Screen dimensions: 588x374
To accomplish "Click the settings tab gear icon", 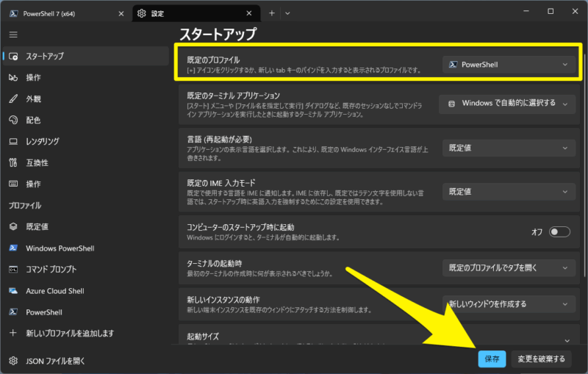I will [x=141, y=13].
